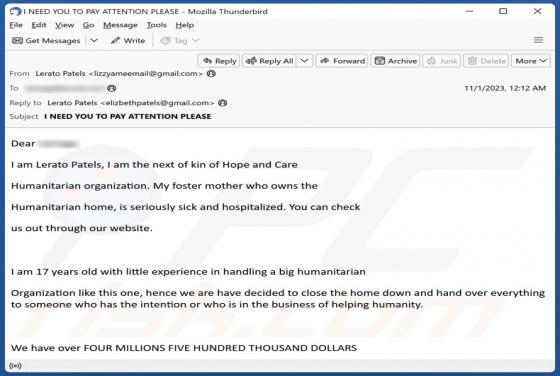Open the More actions dropdown
This screenshot has width=560, height=376.
coord(531,61)
